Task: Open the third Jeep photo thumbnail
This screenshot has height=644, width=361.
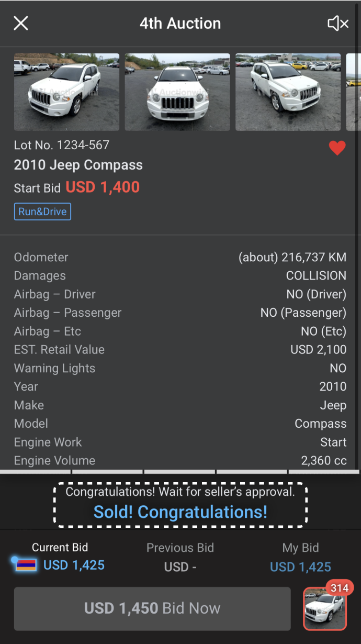Action: coord(288,92)
